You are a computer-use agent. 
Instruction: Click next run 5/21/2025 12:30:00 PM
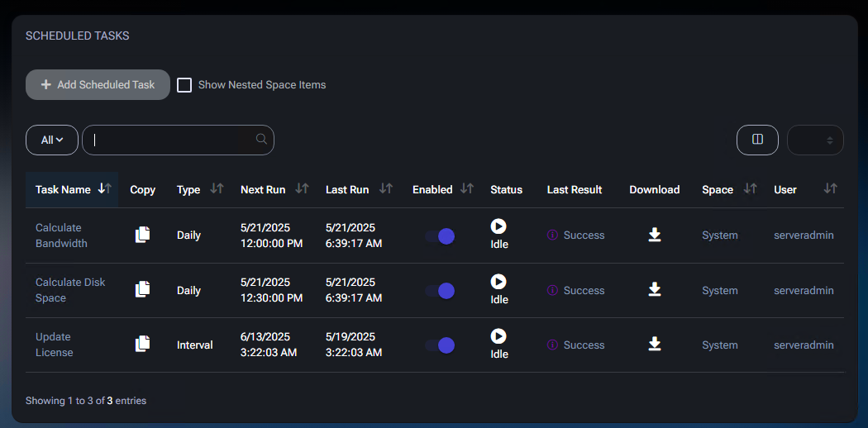click(272, 290)
